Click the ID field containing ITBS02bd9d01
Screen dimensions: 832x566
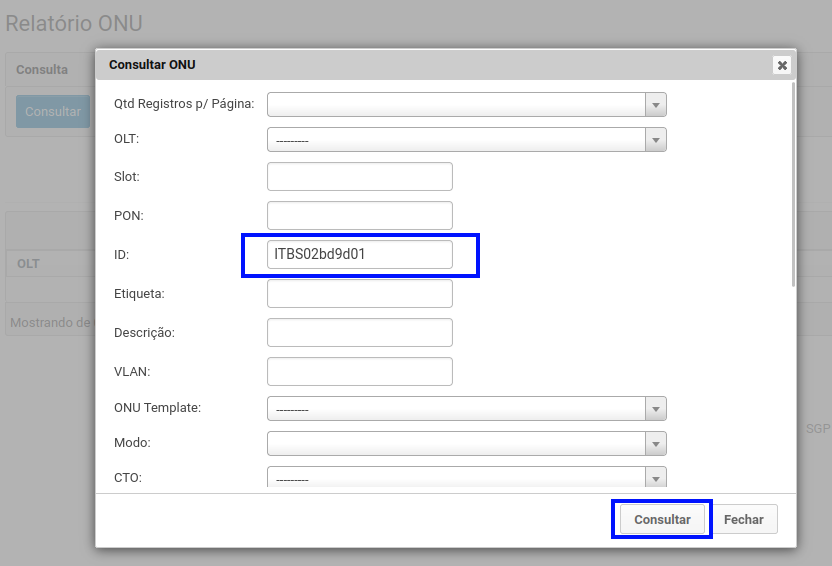click(x=359, y=254)
